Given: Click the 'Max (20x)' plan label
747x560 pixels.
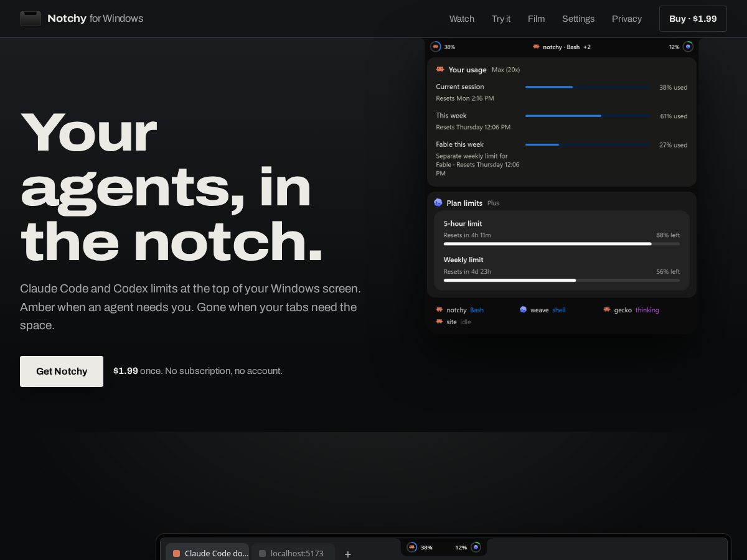Looking at the screenshot, I should click(505, 70).
